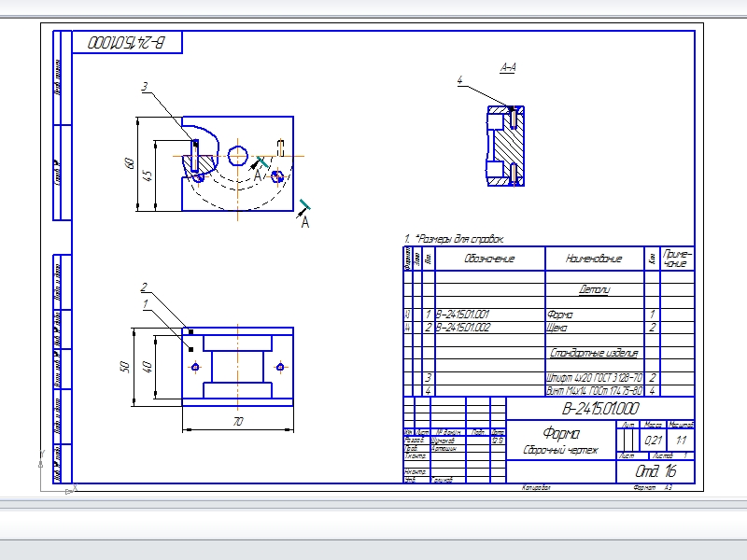The height and width of the screenshot is (560, 747).
Task: Click position number '3' in the Штифт row
Action: coord(429,378)
